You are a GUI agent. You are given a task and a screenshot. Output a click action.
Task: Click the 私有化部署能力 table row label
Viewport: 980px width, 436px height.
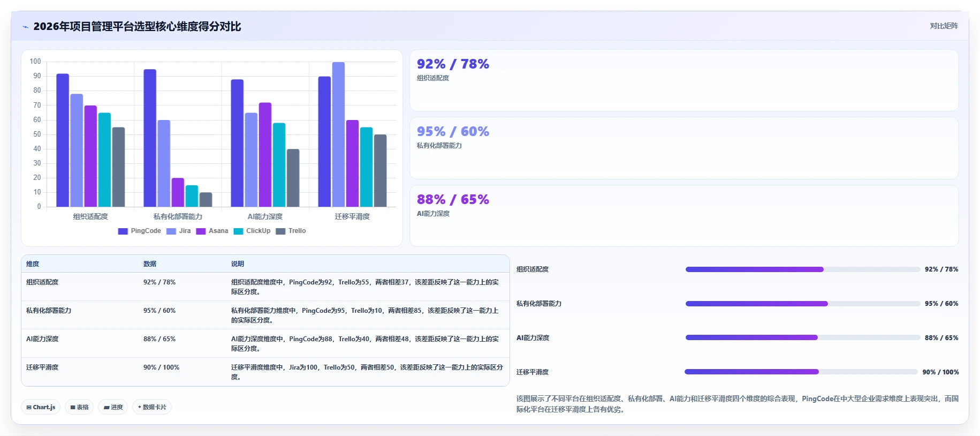coord(49,311)
